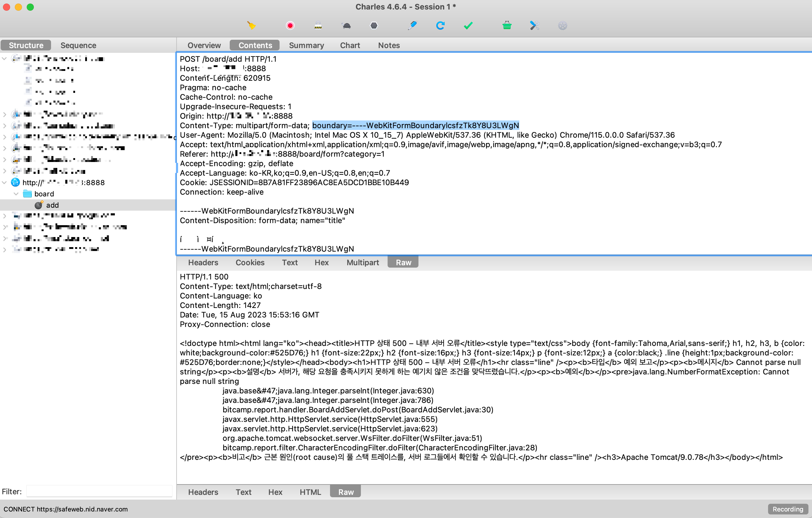Toggle the turtle throttling icon
812x518 pixels.
pyautogui.click(x=346, y=26)
